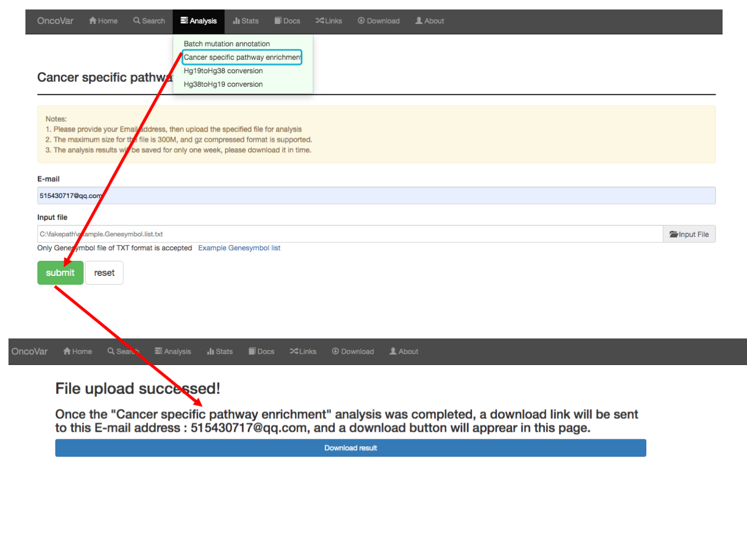Click the house icon in lower navbar

(67, 351)
